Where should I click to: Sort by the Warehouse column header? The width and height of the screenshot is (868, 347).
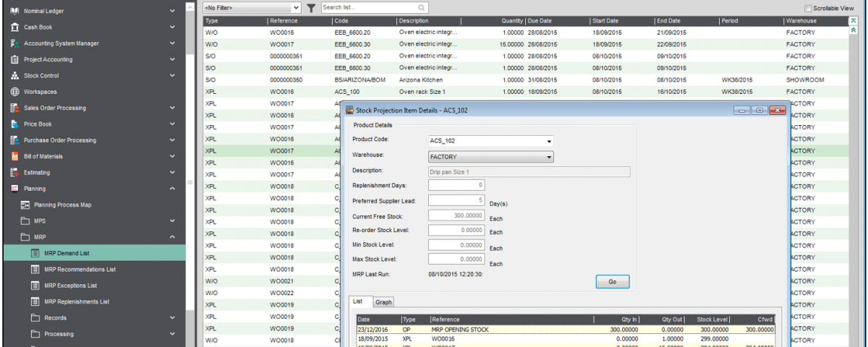tap(815, 21)
